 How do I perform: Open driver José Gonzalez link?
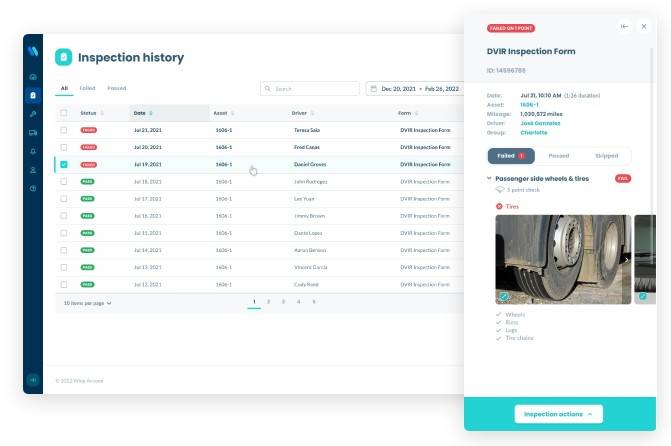coord(540,122)
